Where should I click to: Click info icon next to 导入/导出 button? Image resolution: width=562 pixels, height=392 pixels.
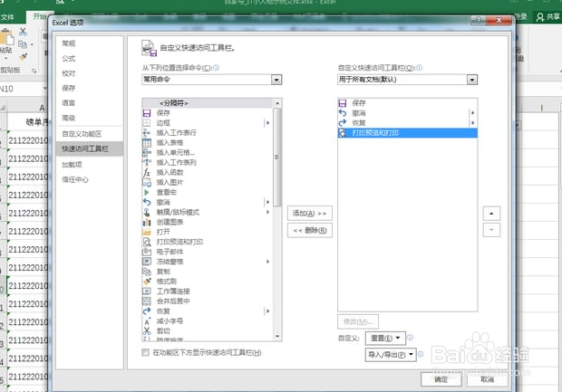[421, 354]
